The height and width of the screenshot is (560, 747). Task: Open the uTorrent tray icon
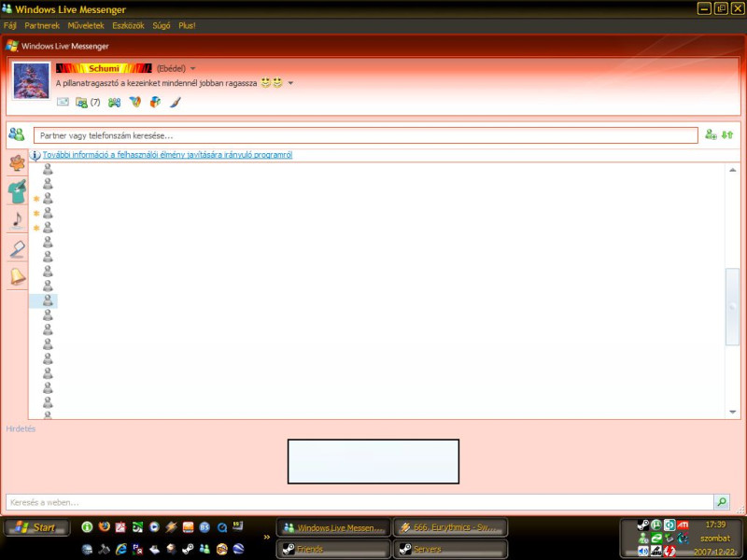tap(656, 525)
